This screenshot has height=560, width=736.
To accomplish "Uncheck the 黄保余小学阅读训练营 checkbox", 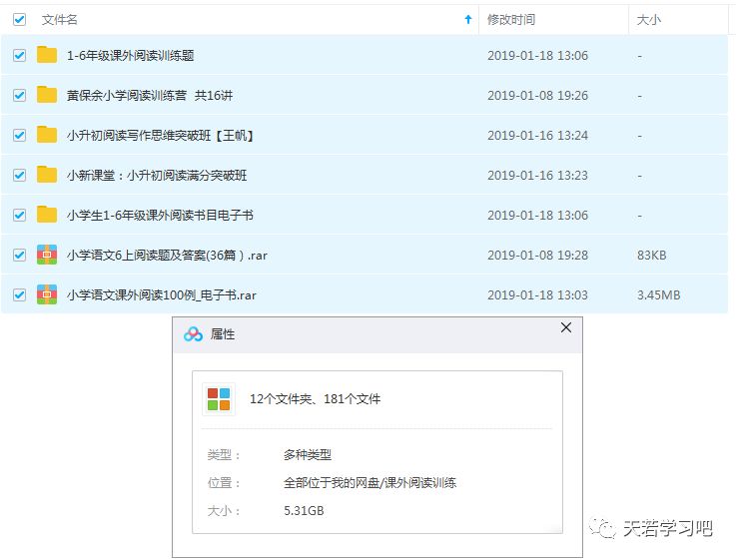I will [x=19, y=95].
